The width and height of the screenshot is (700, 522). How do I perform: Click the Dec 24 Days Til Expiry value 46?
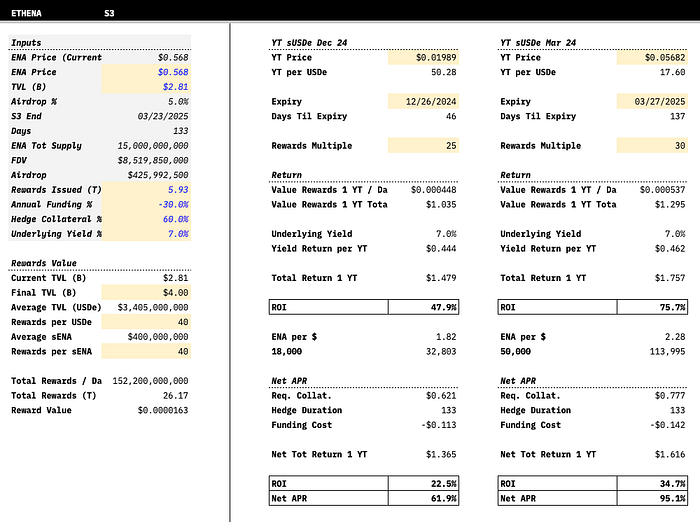tap(451, 116)
